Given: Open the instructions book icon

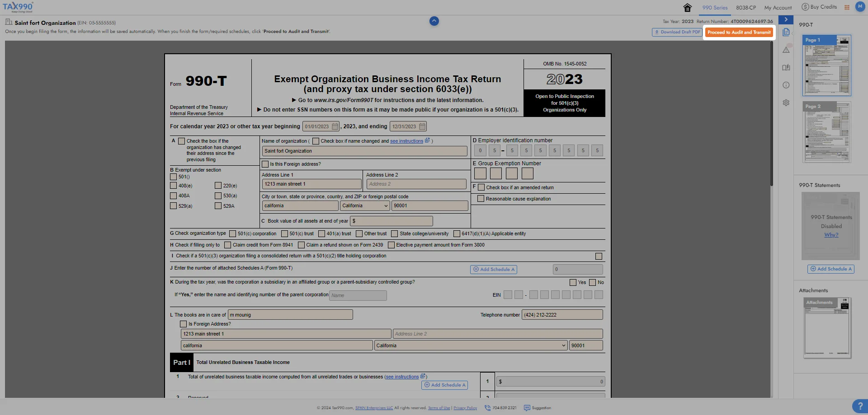Looking at the screenshot, I should coord(787,67).
